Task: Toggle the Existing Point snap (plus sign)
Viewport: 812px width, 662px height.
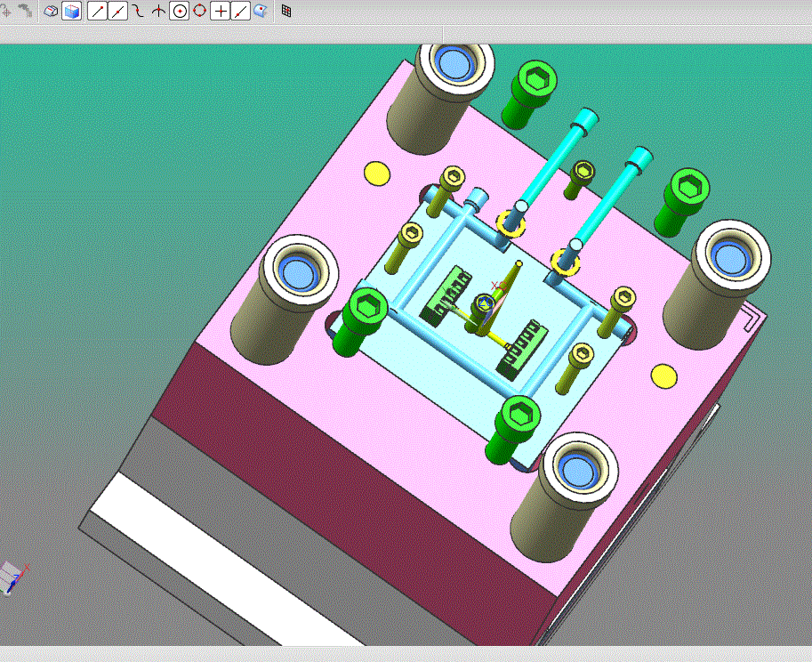Action: 220,11
